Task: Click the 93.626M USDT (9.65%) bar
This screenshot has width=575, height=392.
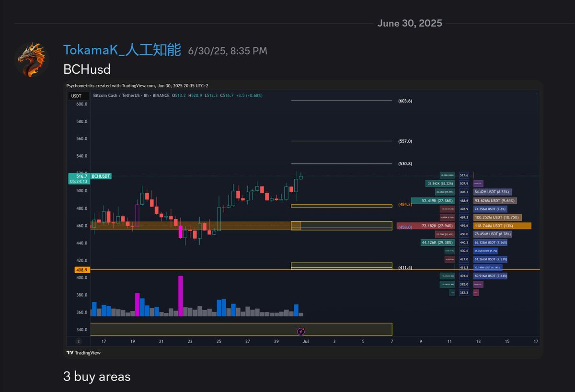Action: [x=495, y=201]
